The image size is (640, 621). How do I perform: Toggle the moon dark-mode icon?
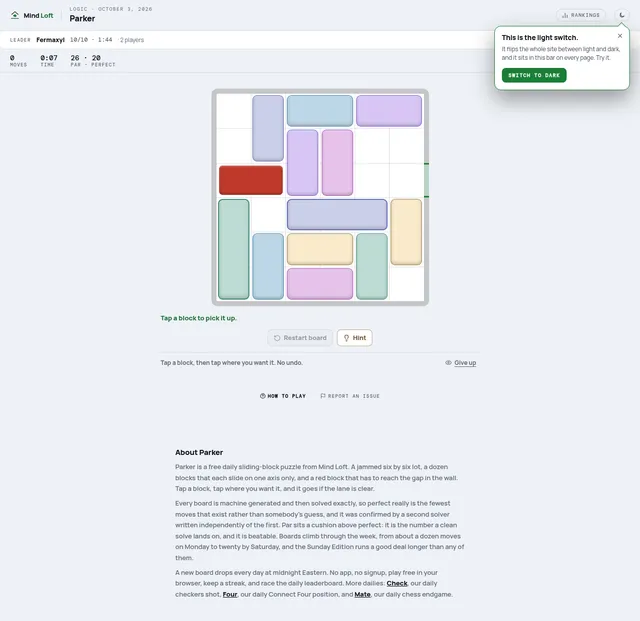pyautogui.click(x=622, y=15)
